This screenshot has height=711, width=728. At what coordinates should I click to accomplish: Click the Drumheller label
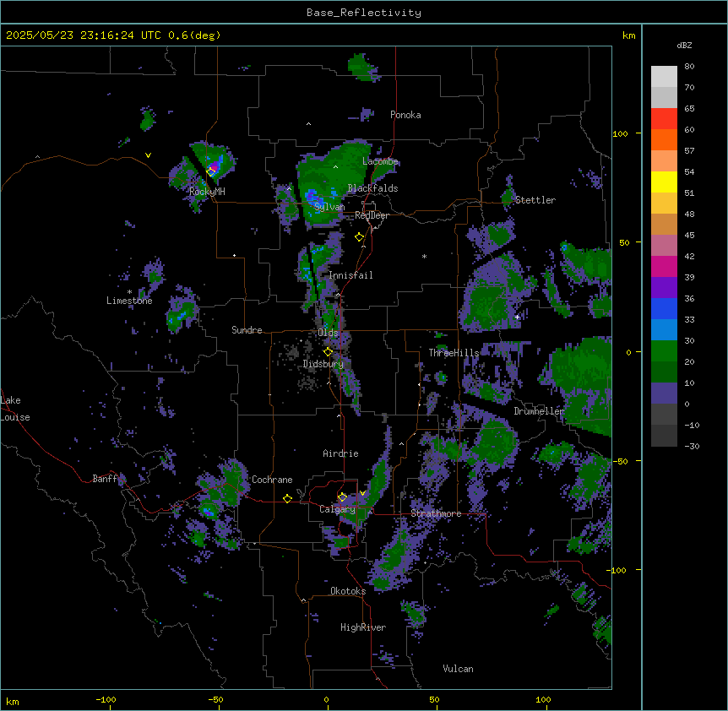(539, 411)
